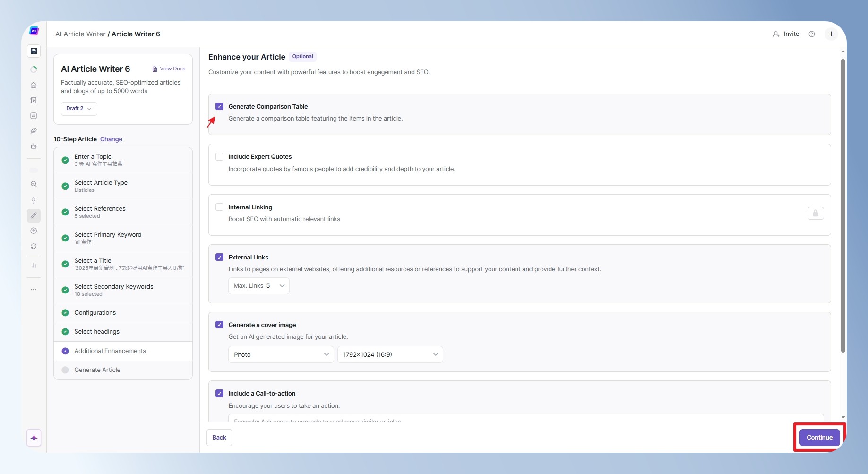Toggle Generate a cover image checkbox

point(219,325)
